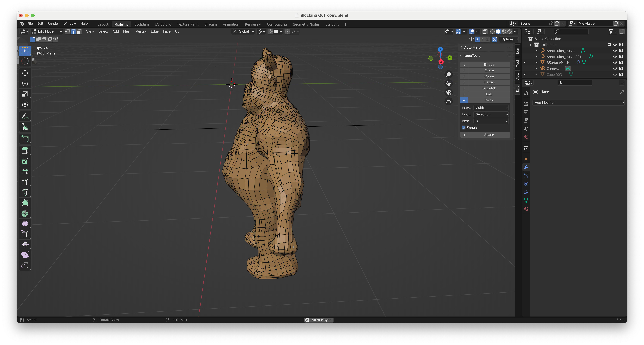Screen dimensions: 644x345
Task: Select the Shear tool
Action: (x=25, y=255)
